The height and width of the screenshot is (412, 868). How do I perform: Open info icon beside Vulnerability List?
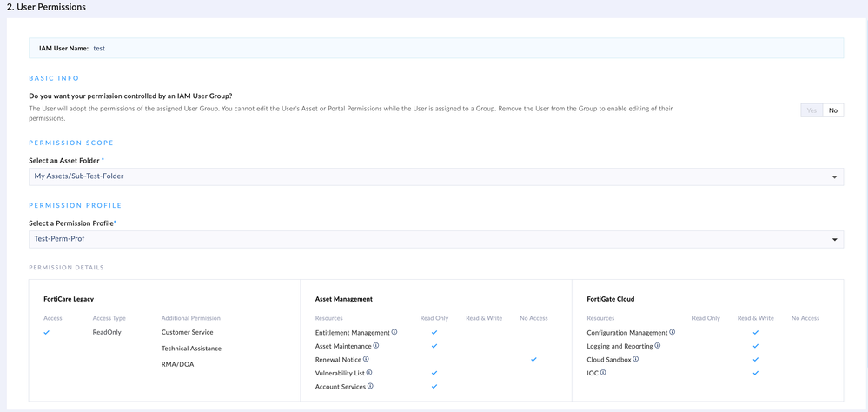[x=370, y=373]
